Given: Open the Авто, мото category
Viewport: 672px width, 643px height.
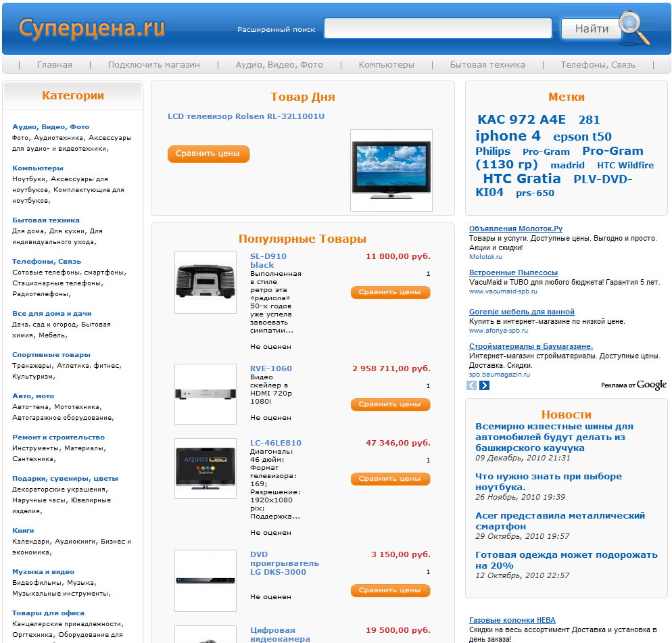Looking at the screenshot, I should click(x=33, y=396).
